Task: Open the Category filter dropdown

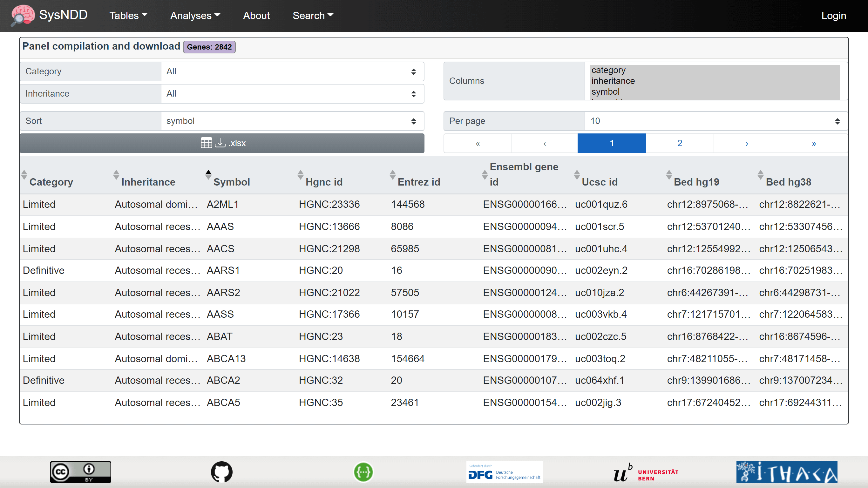Action: point(292,71)
